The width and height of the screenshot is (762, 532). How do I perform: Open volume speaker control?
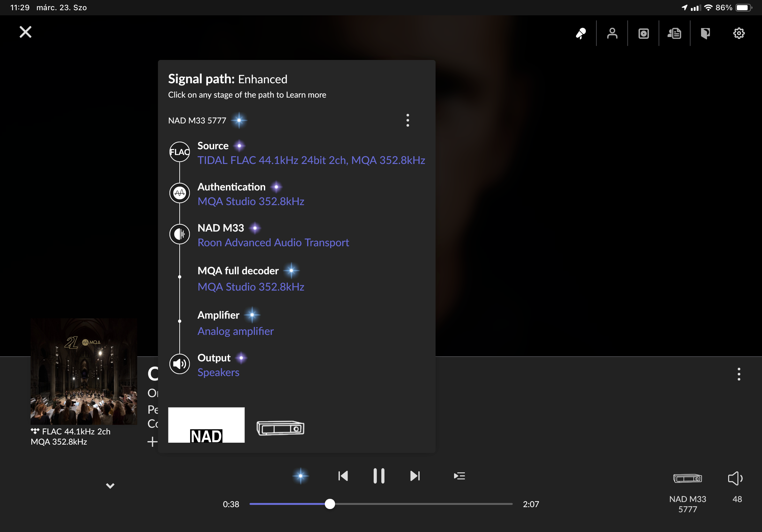[x=735, y=478]
